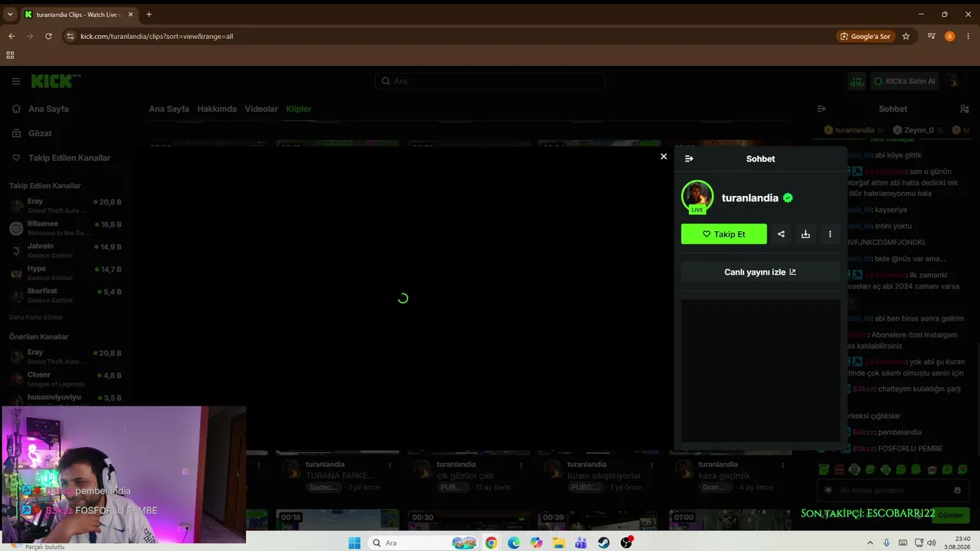The width and height of the screenshot is (980, 551).
Task: Click the KICK logo
Action: (56, 81)
